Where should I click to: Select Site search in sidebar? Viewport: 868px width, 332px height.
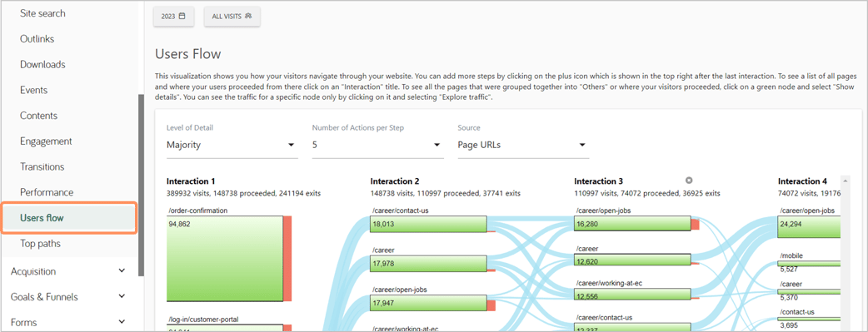pos(42,13)
